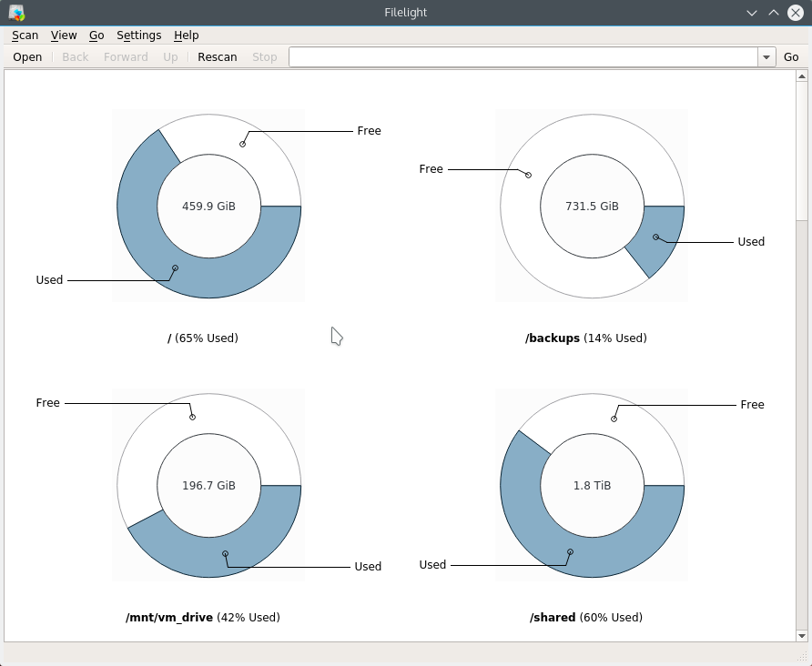Click the window keep-above chevron button
This screenshot has height=666, width=812.
click(x=773, y=13)
